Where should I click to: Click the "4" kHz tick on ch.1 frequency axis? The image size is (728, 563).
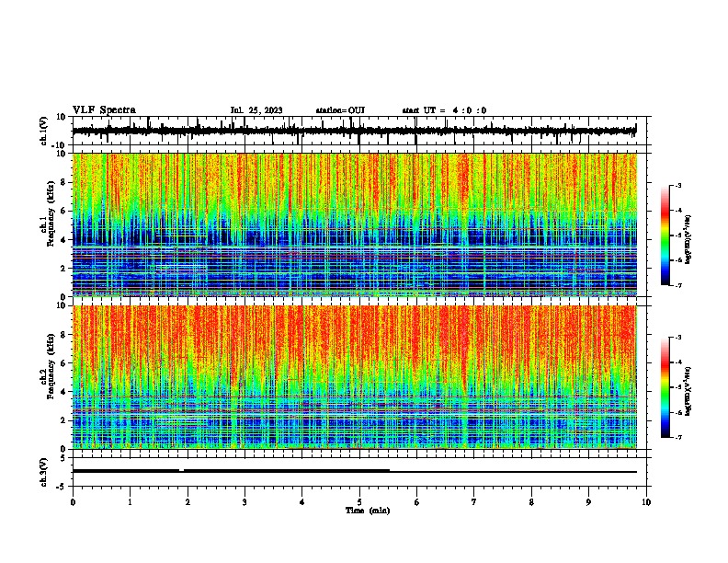[x=63, y=240]
